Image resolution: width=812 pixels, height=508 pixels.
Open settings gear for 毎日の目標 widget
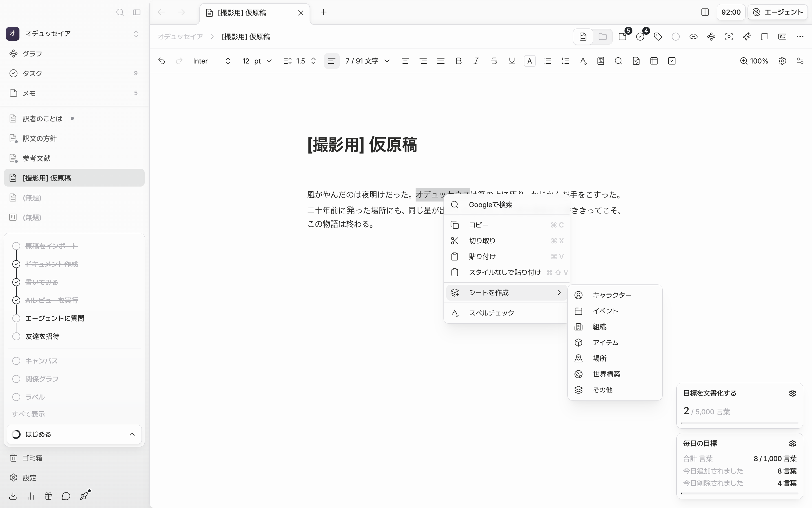click(x=793, y=443)
